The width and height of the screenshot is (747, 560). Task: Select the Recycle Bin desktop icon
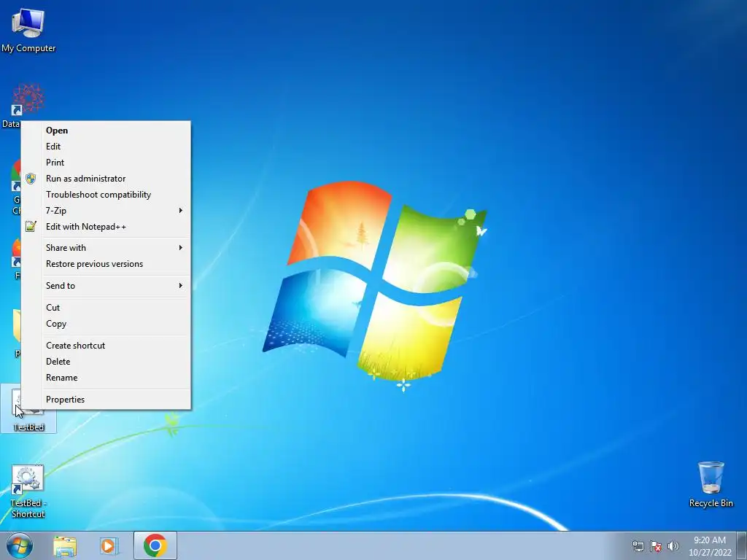tap(711, 484)
